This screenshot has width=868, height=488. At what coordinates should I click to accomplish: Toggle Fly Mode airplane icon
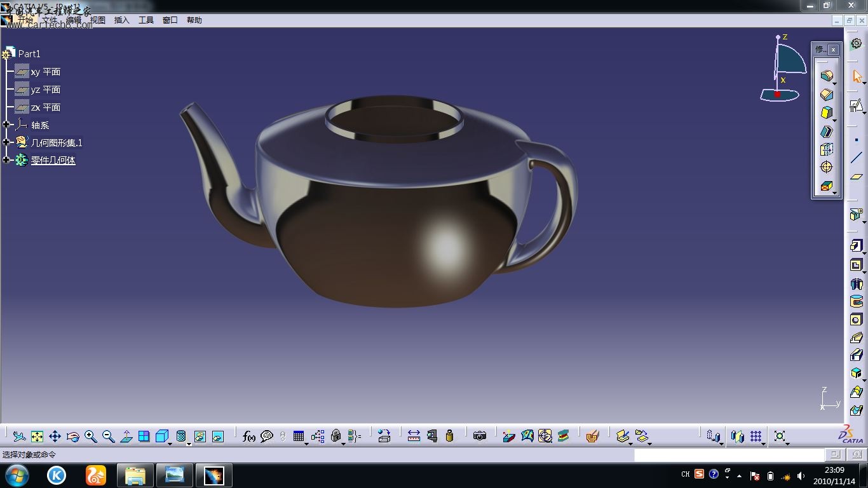tap(19, 436)
